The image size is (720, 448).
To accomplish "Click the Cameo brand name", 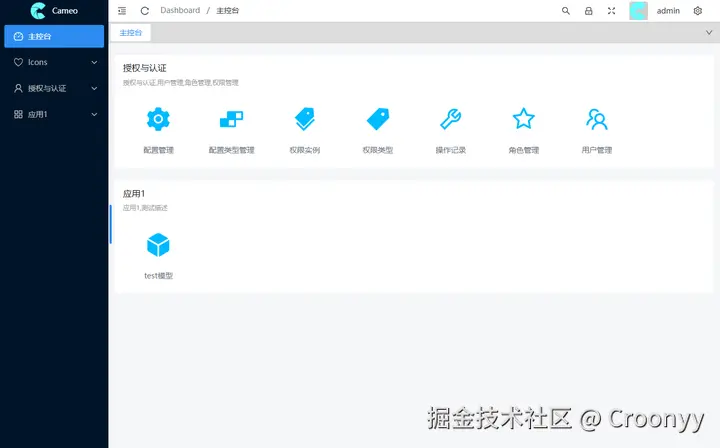I will pos(64,11).
